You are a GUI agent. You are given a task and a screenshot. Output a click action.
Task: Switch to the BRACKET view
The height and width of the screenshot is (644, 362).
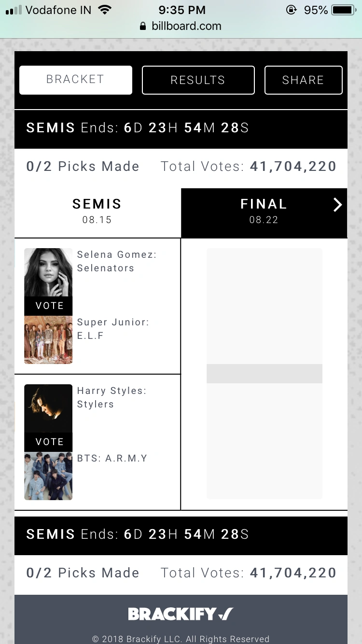76,80
